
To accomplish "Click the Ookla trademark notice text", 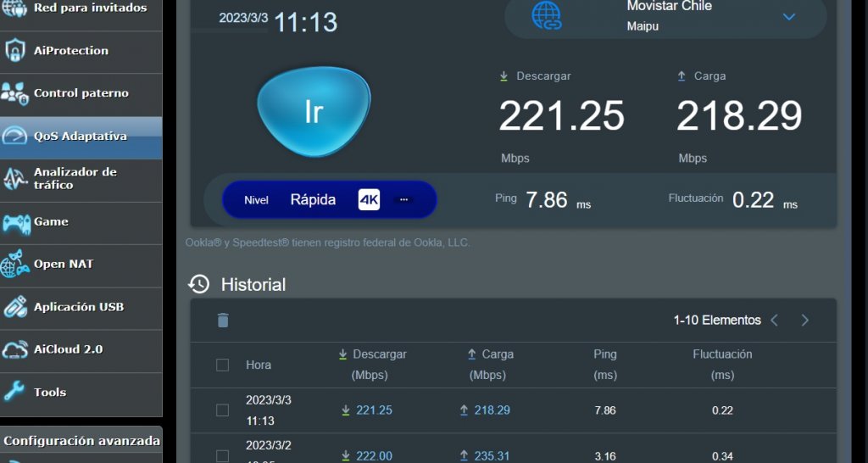I will (x=328, y=243).
